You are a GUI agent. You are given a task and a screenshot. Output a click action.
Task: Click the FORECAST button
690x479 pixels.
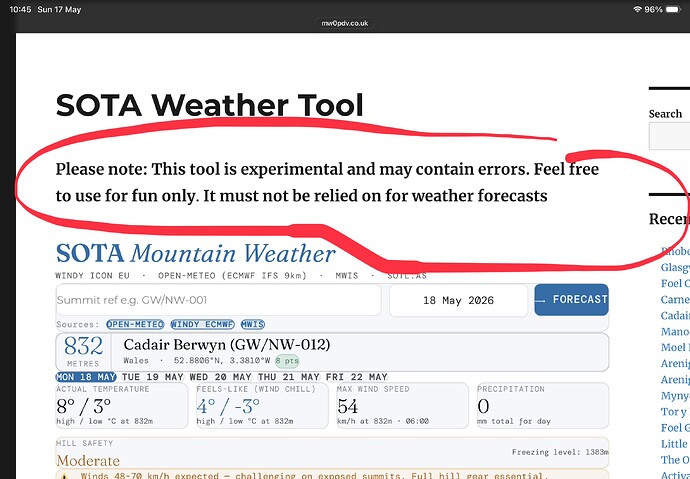pos(571,300)
